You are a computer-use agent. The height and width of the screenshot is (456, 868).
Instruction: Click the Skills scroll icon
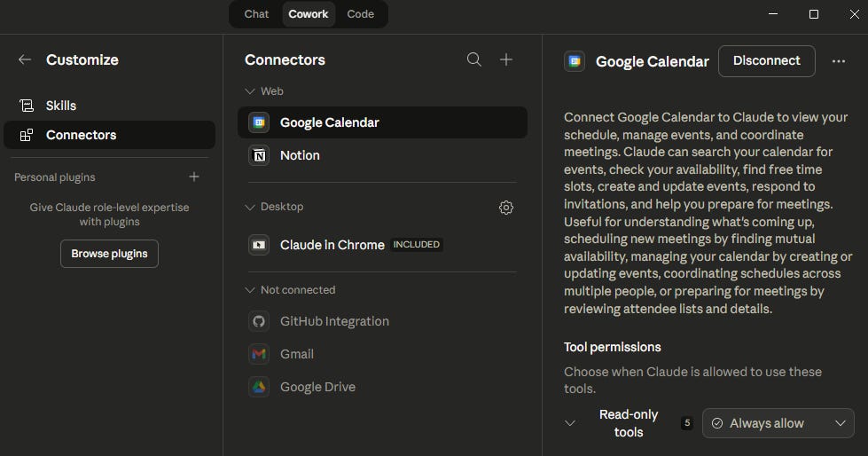pyautogui.click(x=26, y=106)
